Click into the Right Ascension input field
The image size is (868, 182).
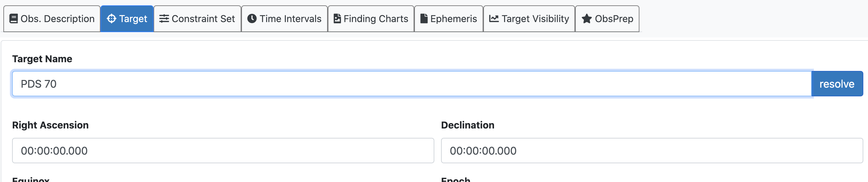(x=223, y=151)
